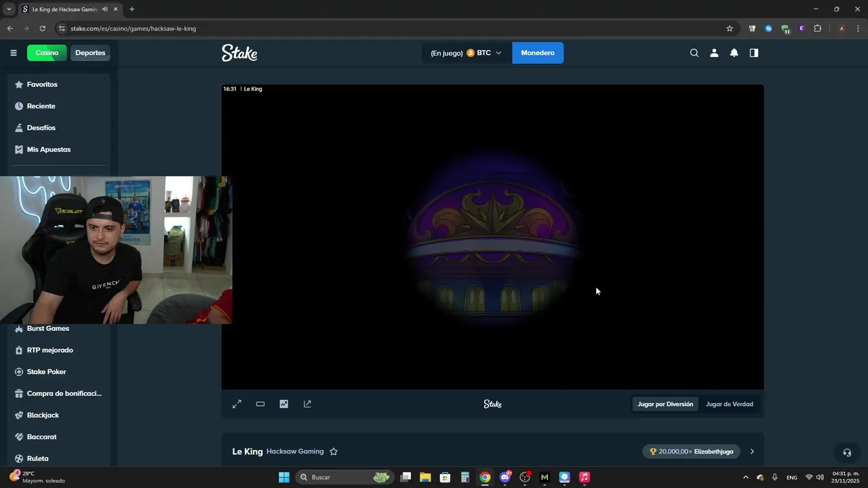Open Discord from the taskbar
This screenshot has height=488, width=868.
point(505,477)
